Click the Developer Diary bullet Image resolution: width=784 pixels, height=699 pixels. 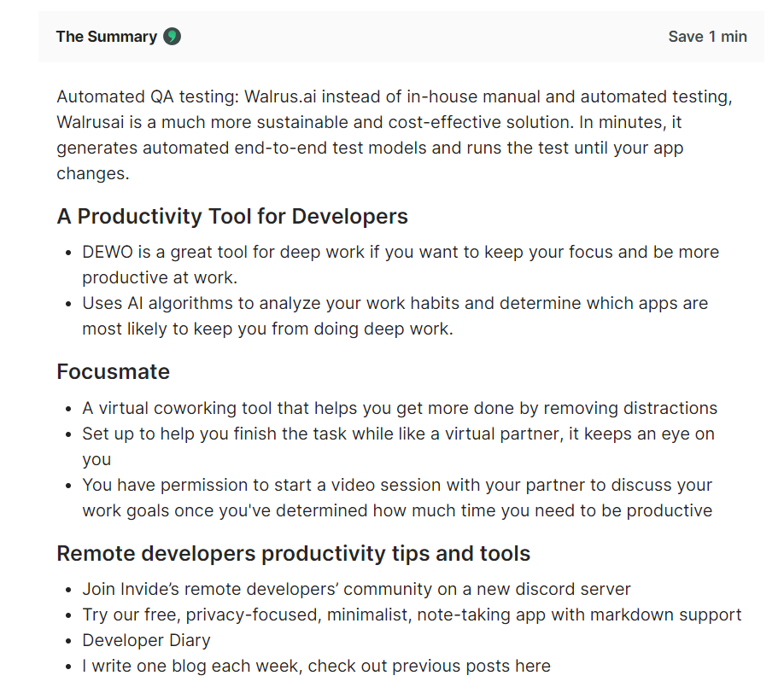click(x=147, y=641)
